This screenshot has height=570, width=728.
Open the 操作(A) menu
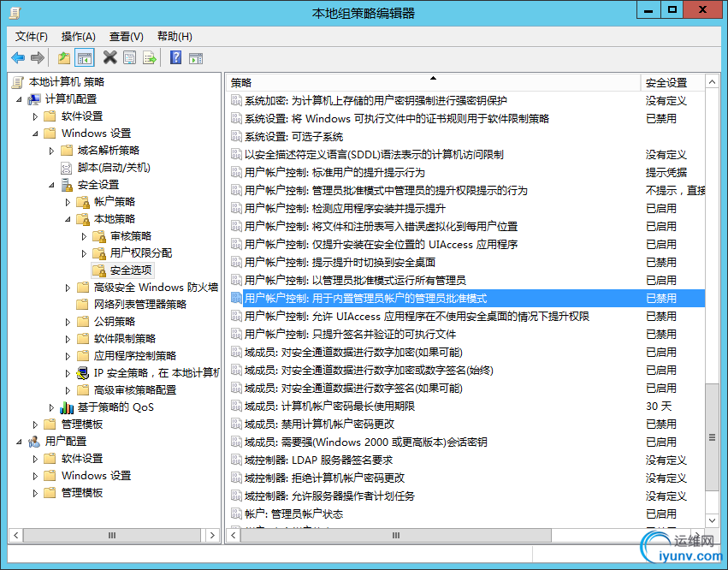coord(79,36)
